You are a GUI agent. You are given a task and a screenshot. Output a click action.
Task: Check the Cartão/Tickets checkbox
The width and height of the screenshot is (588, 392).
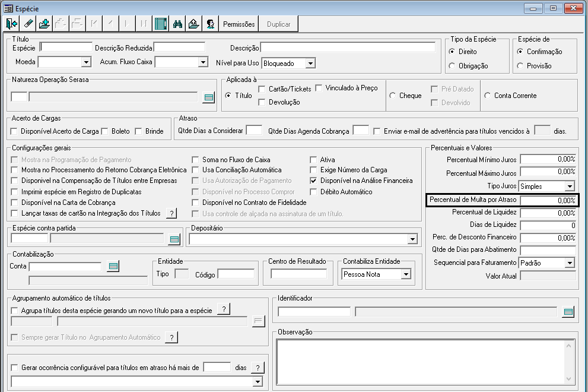(x=262, y=89)
